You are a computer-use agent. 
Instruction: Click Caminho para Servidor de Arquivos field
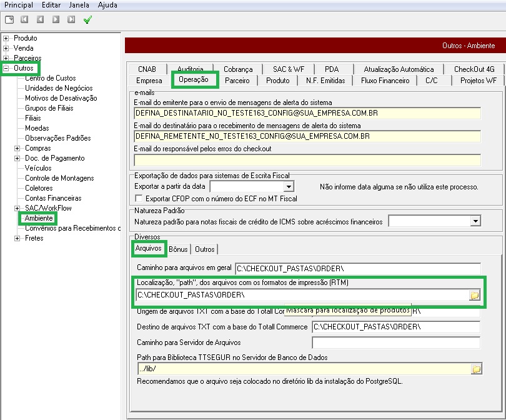point(396,342)
